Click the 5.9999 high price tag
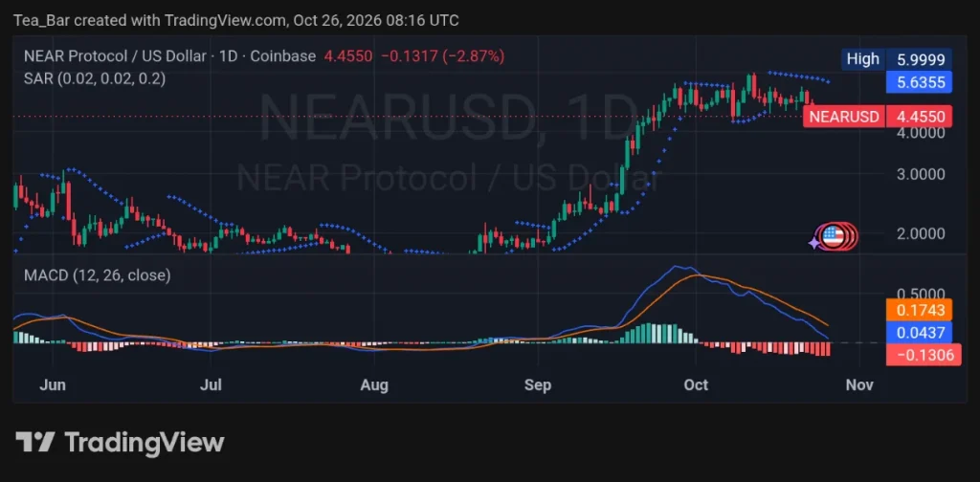The width and height of the screenshot is (980, 482). [x=921, y=59]
